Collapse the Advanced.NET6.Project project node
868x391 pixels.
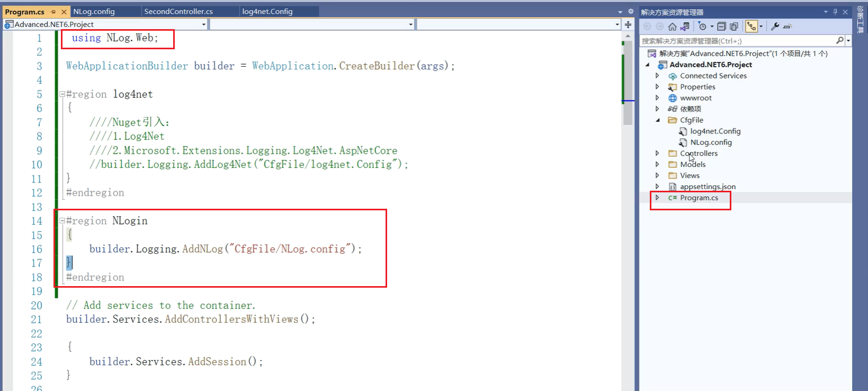click(648, 65)
